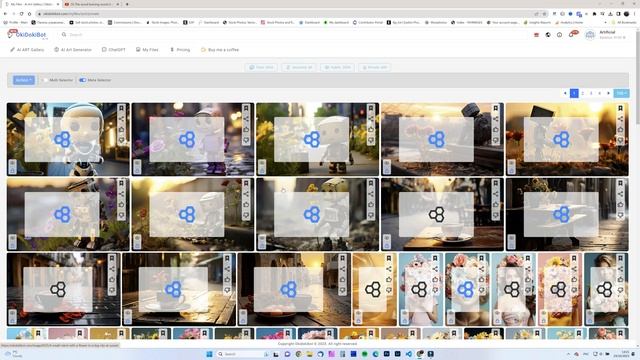Screen dimensions: 640x360
Task: Open the blue Action dropdown button
Action: point(24,80)
